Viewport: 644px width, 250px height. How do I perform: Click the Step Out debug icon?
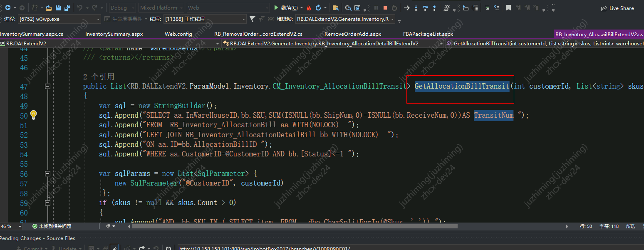(434, 8)
